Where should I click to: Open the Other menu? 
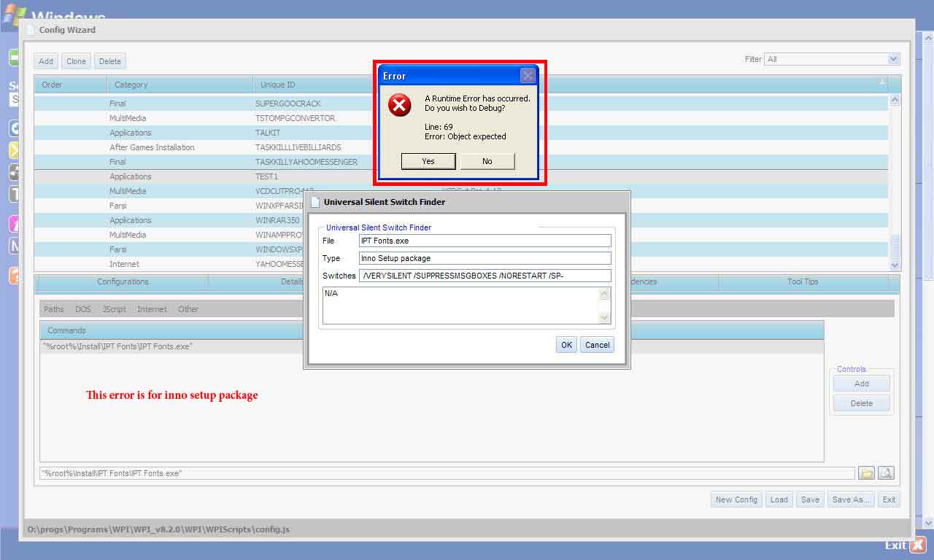pyautogui.click(x=188, y=309)
